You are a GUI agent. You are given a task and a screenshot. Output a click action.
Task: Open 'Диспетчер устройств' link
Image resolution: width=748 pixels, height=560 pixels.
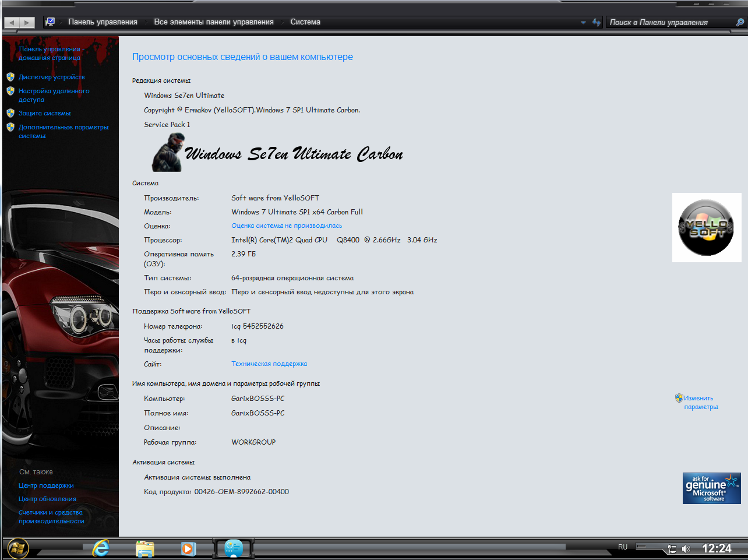click(x=51, y=77)
